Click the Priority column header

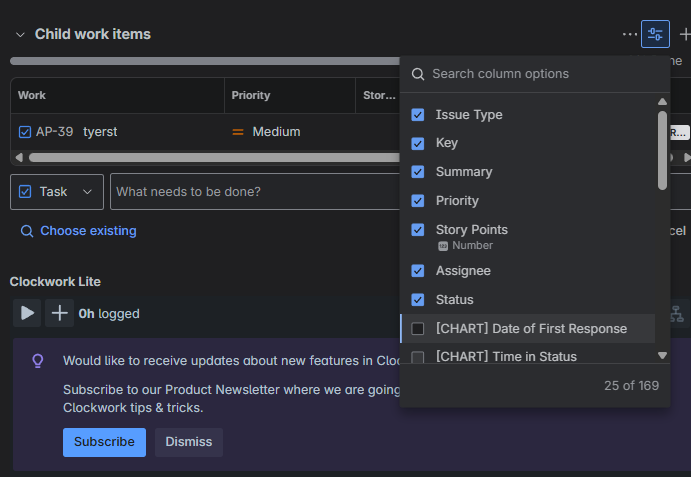click(251, 95)
